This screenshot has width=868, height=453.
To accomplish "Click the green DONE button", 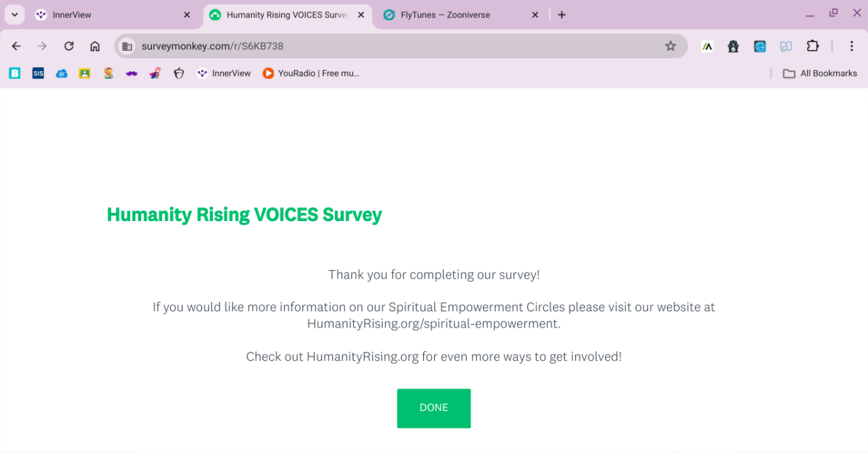I will click(x=433, y=408).
